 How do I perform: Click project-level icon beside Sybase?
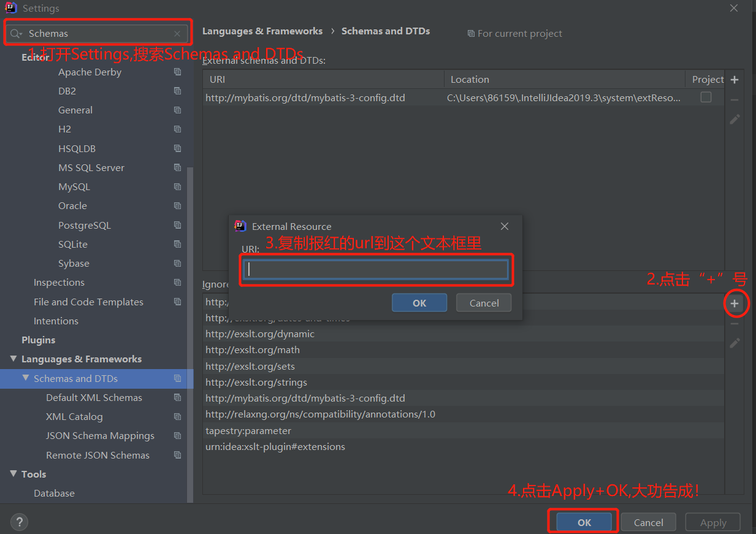tap(177, 263)
